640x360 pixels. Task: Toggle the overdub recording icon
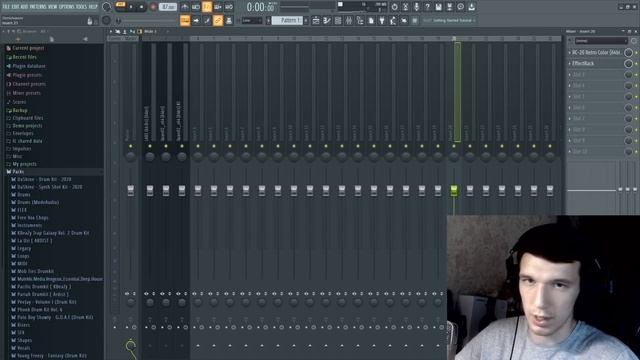pyautogui.click(x=218, y=7)
